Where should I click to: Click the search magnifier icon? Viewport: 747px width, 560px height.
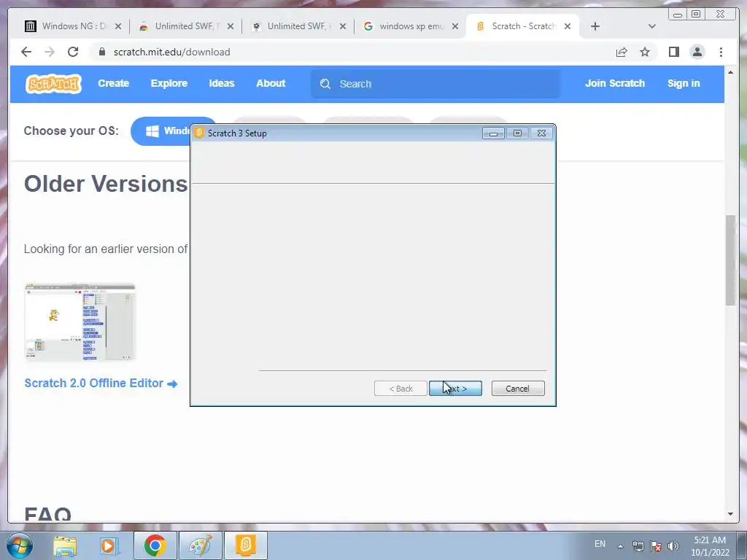(325, 84)
